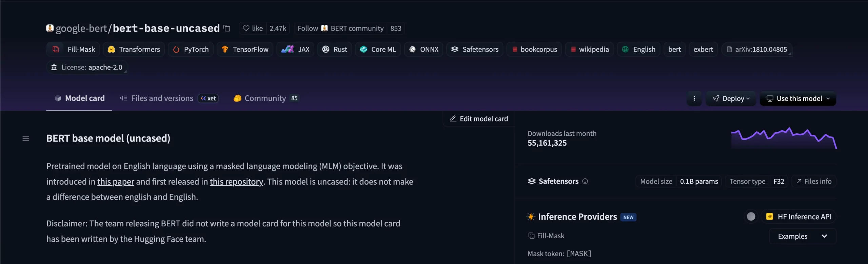Viewport: 868px width, 264px height.
Task: Click the Edit model card button
Action: click(x=479, y=119)
